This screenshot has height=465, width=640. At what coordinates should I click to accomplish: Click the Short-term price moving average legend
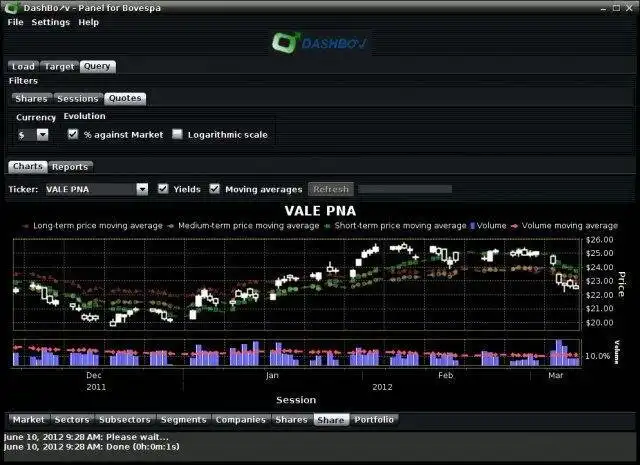pos(396,226)
